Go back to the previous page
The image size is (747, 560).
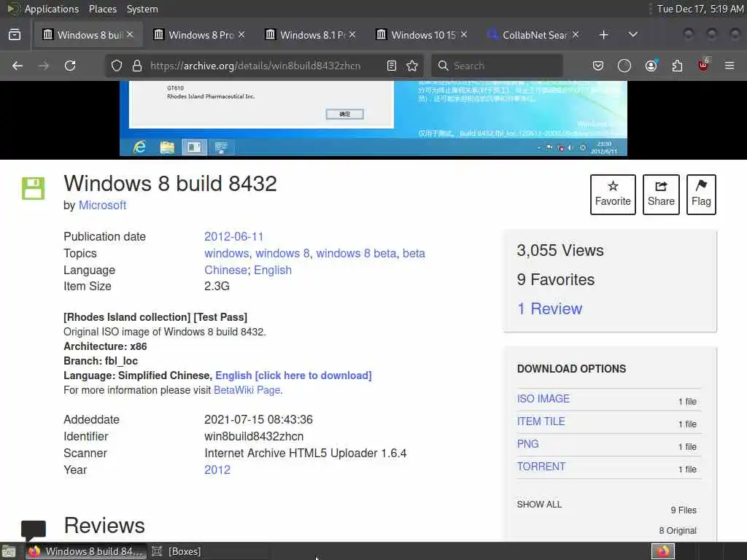coord(18,66)
